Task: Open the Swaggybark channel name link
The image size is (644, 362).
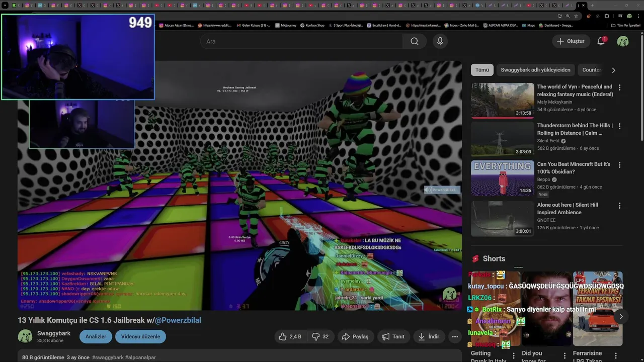Action: [54, 333]
